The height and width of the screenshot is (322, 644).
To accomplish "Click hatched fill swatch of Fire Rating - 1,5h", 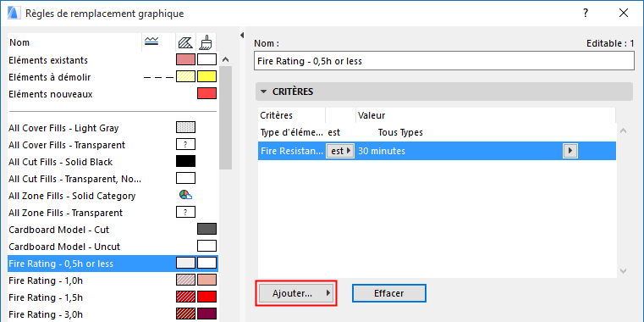I will 185,297.
